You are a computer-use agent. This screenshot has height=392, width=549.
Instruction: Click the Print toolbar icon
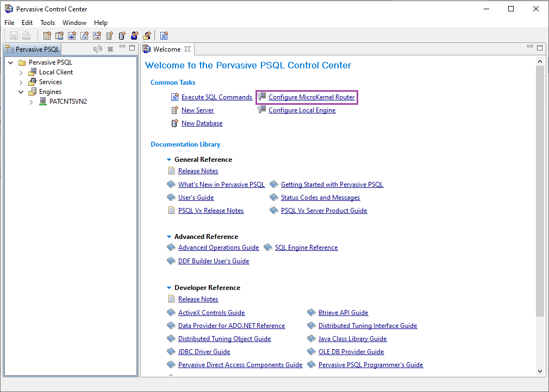coord(26,36)
